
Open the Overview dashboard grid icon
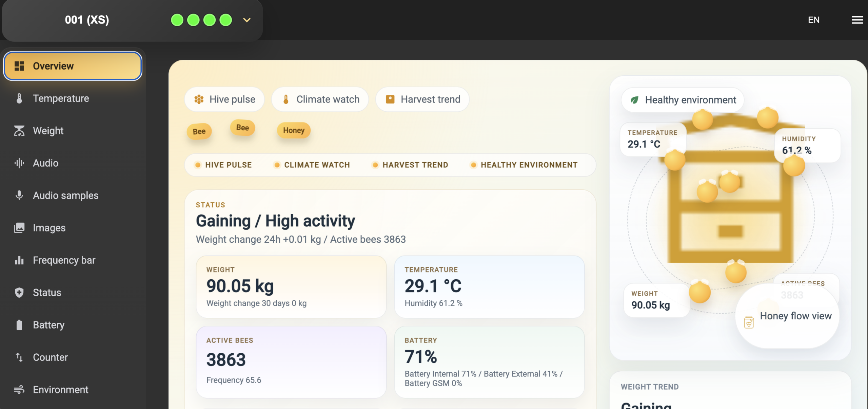(x=19, y=66)
